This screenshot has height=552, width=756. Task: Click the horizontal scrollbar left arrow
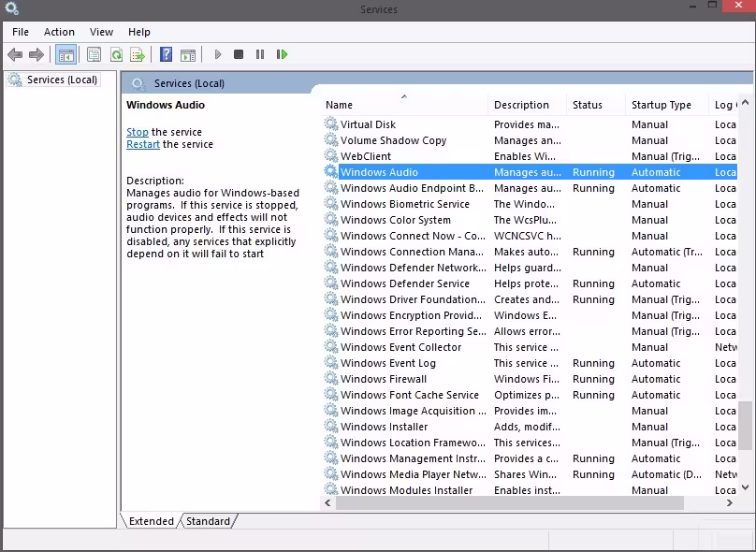click(x=327, y=502)
